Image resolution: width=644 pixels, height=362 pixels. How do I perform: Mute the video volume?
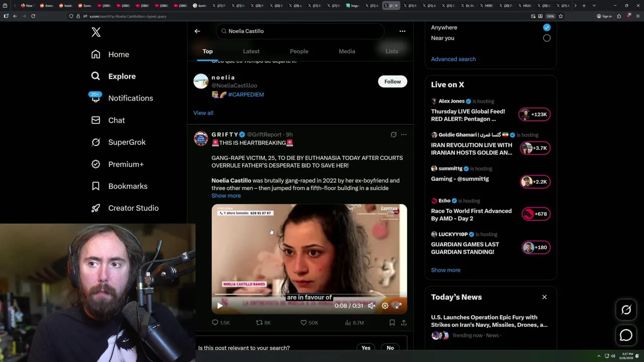click(x=371, y=306)
